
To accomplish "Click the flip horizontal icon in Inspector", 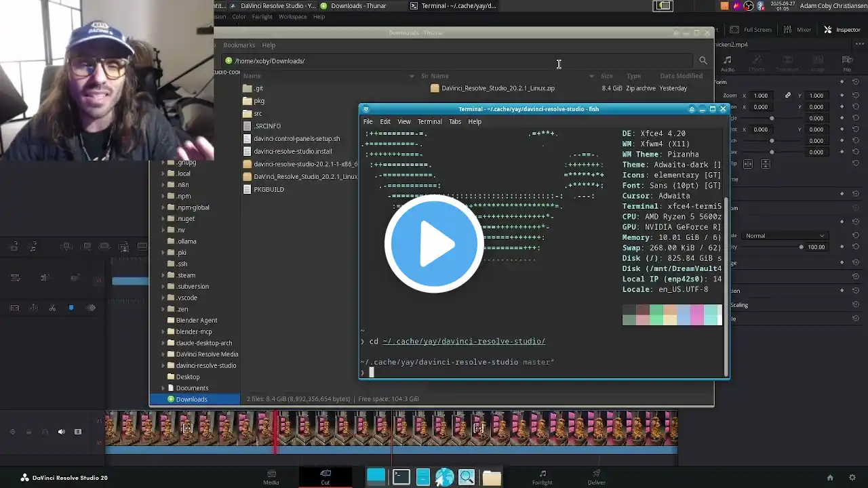I will [748, 164].
